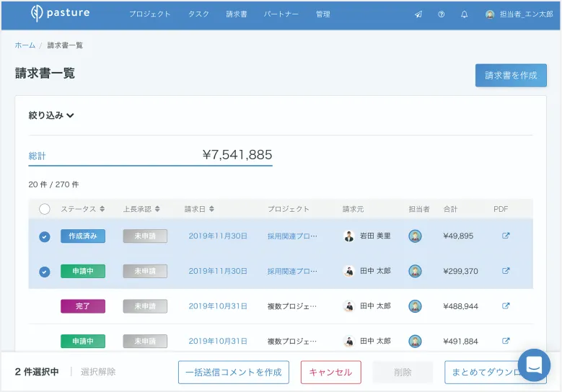This screenshot has height=392, width=562.
Task: Open the パートナー menu
Action: [281, 14]
